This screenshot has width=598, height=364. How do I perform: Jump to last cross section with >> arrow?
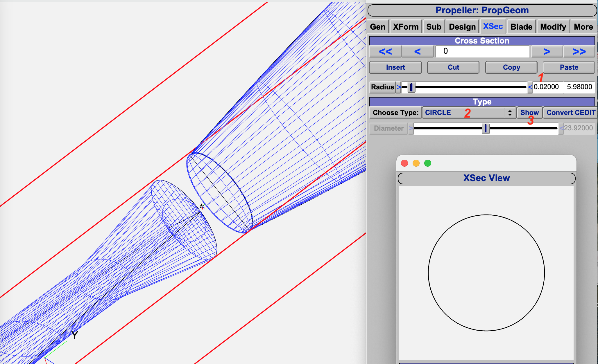coord(579,52)
